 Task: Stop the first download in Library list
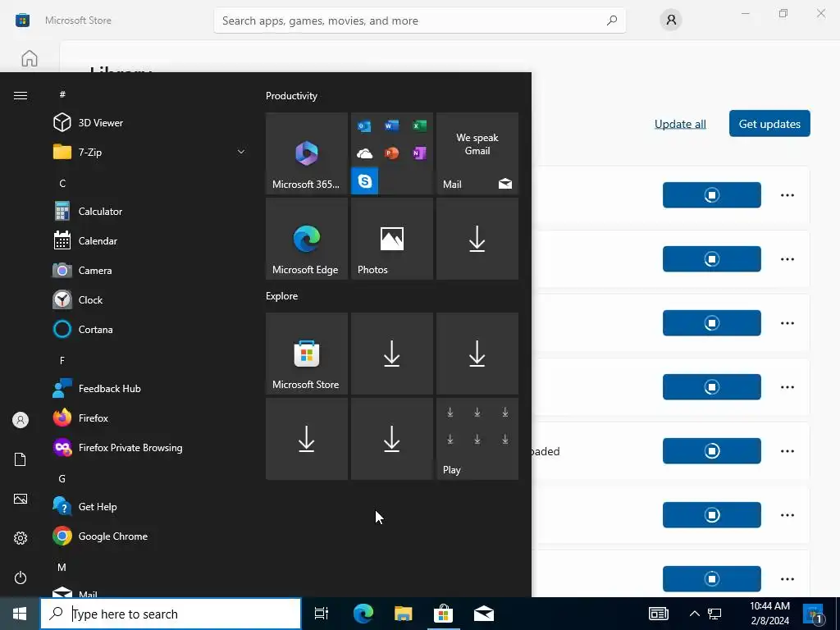(712, 195)
